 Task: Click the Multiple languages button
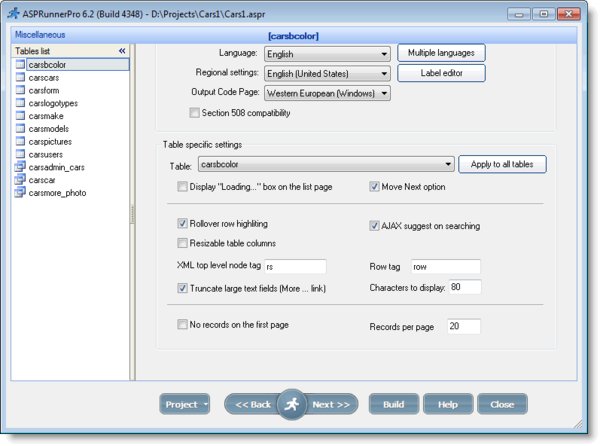tap(441, 53)
